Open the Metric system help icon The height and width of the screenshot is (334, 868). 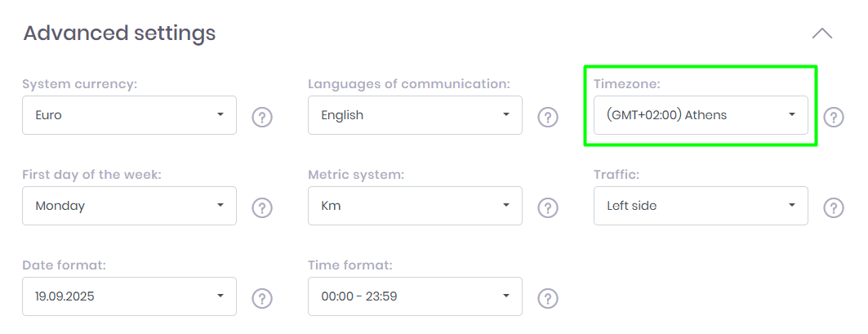point(547,207)
